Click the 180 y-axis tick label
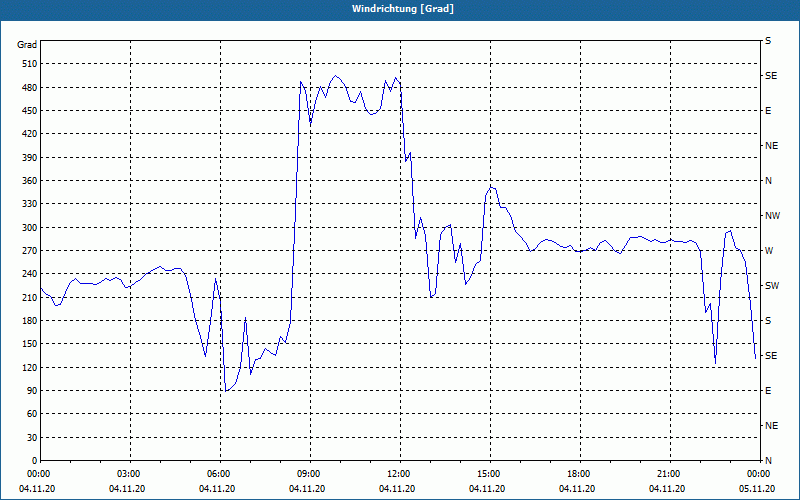The width and height of the screenshot is (800, 500). click(x=30, y=321)
